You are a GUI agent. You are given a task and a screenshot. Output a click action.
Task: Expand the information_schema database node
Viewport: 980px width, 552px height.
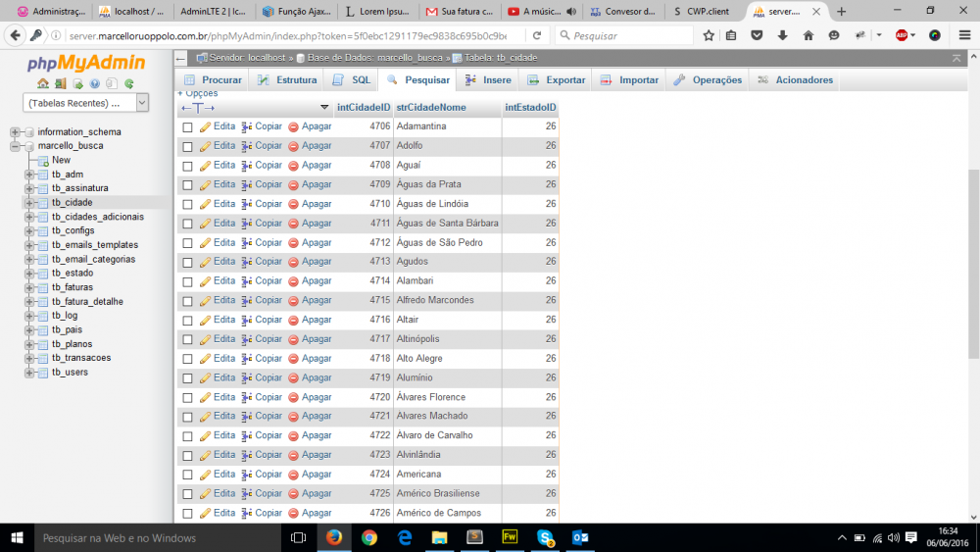[x=16, y=132]
